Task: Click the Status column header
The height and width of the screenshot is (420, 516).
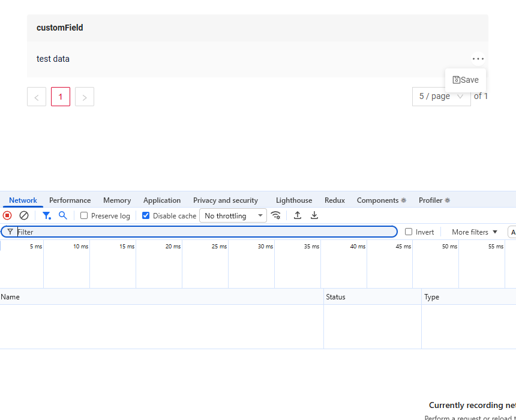Action: click(x=336, y=297)
